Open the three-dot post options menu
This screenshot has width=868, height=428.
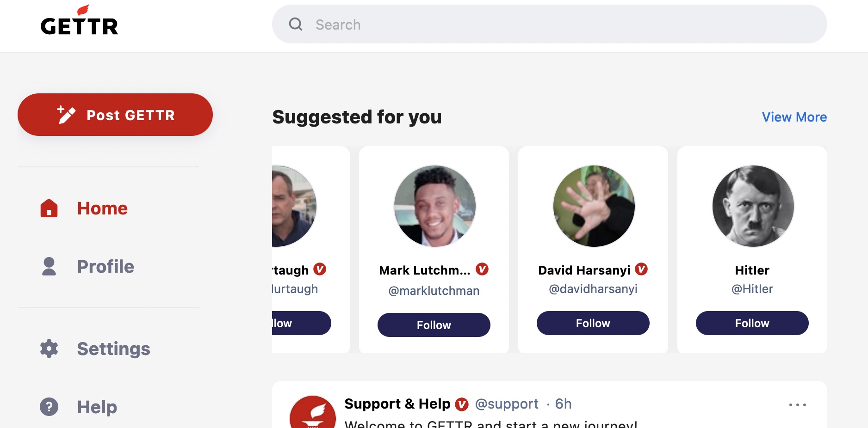click(x=797, y=404)
